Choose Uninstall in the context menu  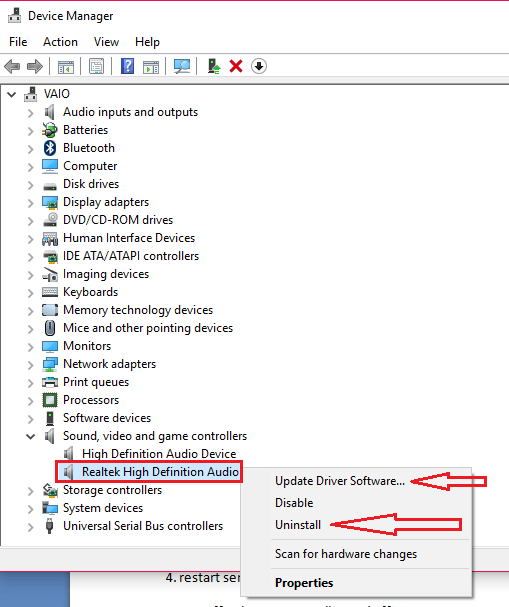coord(298,525)
